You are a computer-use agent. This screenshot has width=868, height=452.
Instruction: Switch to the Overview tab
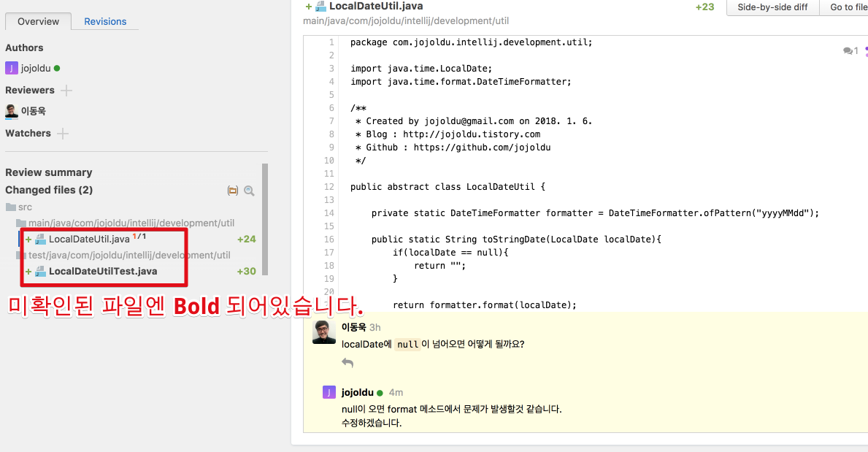[x=38, y=22]
